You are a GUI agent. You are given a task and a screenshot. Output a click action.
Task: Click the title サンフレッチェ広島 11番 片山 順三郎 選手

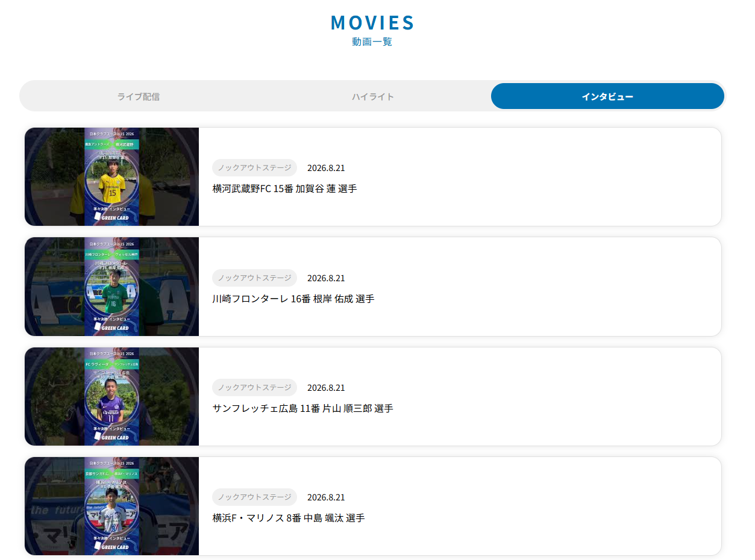302,408
